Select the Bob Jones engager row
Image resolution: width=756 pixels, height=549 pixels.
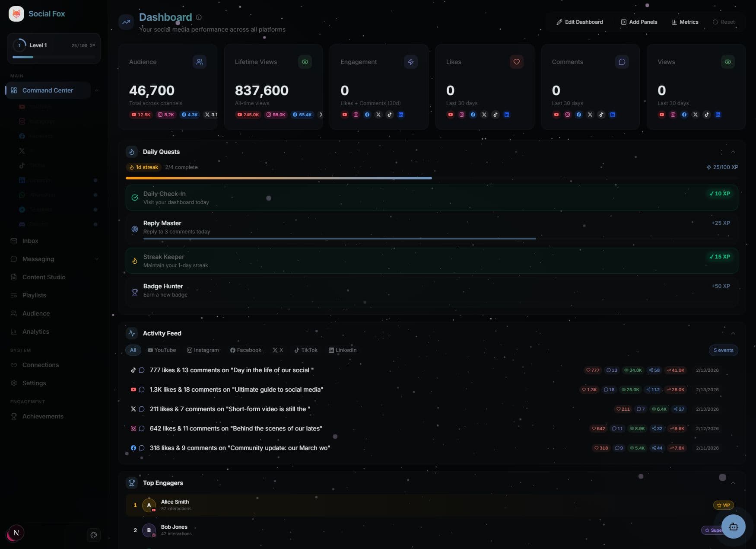point(432,530)
